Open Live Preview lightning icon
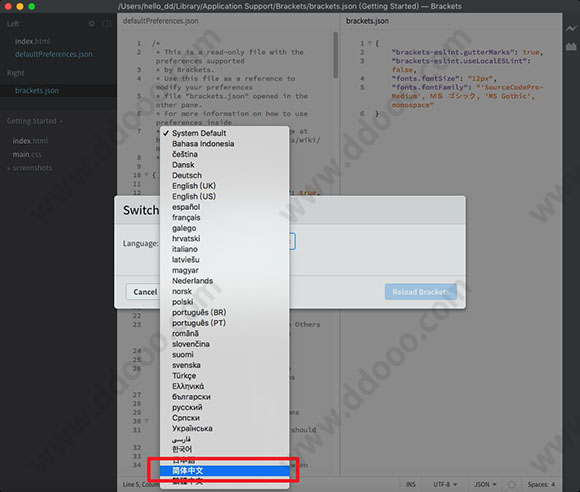The height and width of the screenshot is (492, 580). point(571,28)
